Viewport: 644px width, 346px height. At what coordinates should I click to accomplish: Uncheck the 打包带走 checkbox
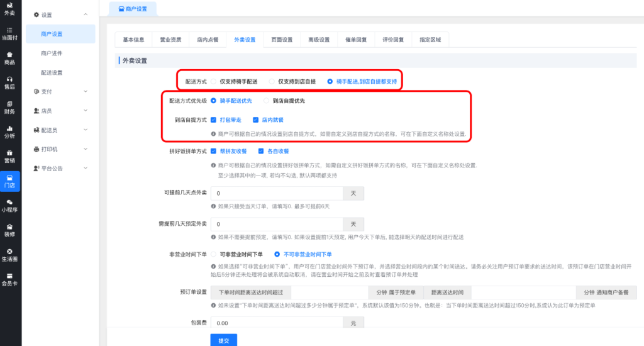point(214,119)
